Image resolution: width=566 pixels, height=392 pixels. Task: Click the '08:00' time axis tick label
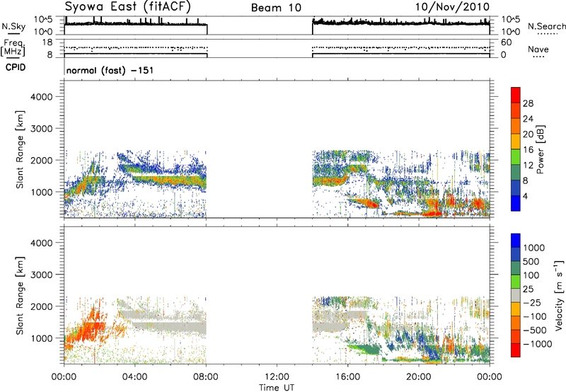206,377
